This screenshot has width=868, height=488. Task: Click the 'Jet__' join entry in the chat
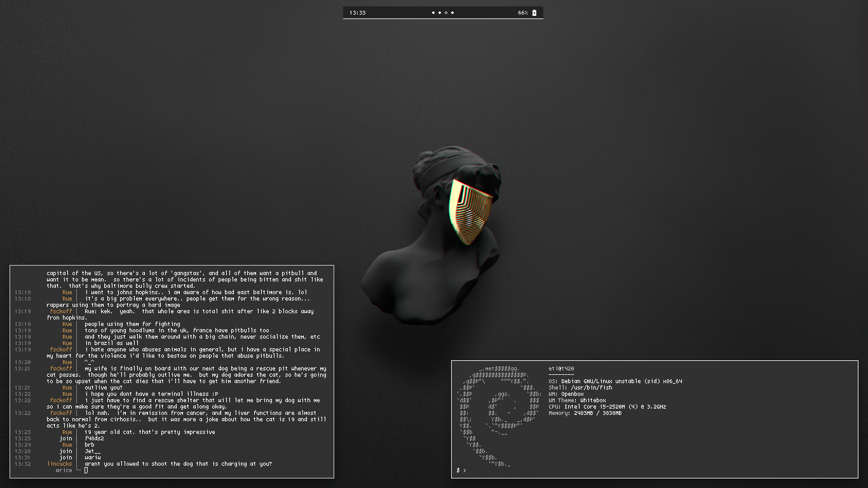(x=93, y=451)
